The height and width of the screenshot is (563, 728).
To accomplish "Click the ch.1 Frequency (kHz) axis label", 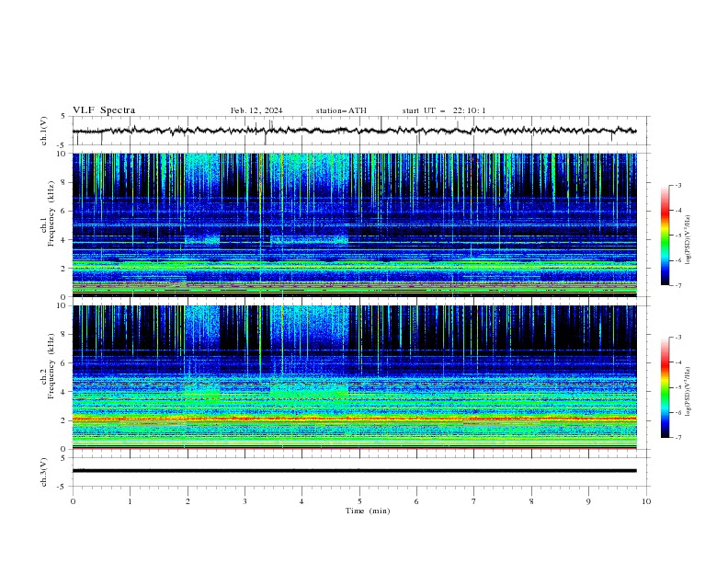I will point(47,214).
